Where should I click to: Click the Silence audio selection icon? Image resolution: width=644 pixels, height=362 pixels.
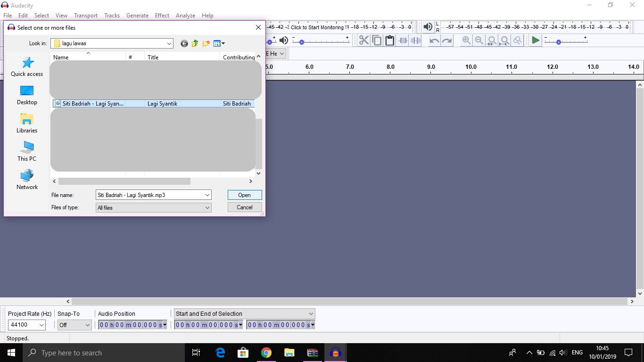(415, 41)
